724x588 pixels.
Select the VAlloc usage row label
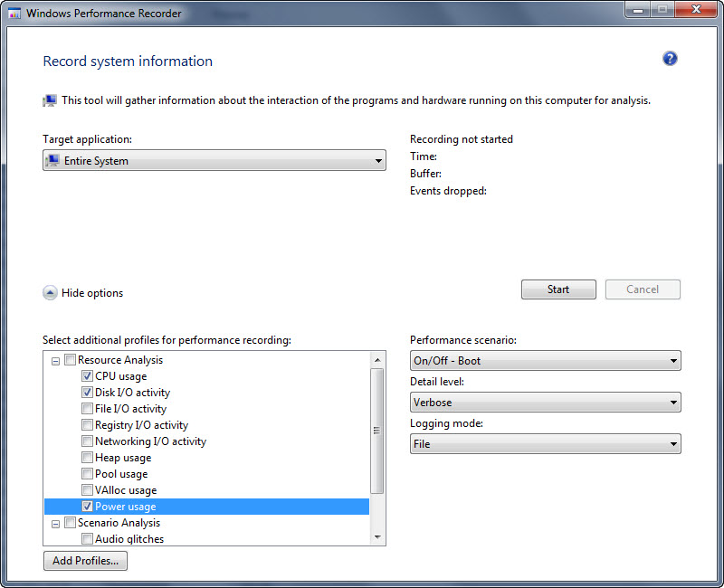(126, 490)
